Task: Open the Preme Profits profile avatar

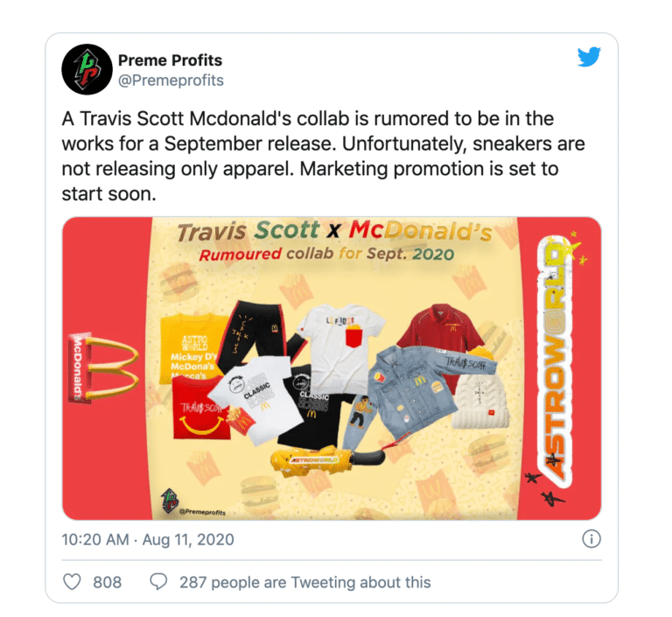Action: [87, 69]
